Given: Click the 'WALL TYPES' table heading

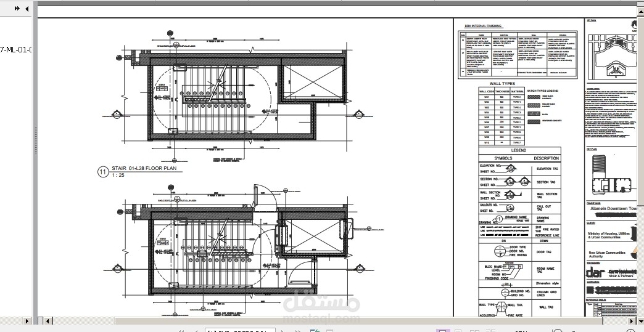Looking at the screenshot, I should [502, 84].
